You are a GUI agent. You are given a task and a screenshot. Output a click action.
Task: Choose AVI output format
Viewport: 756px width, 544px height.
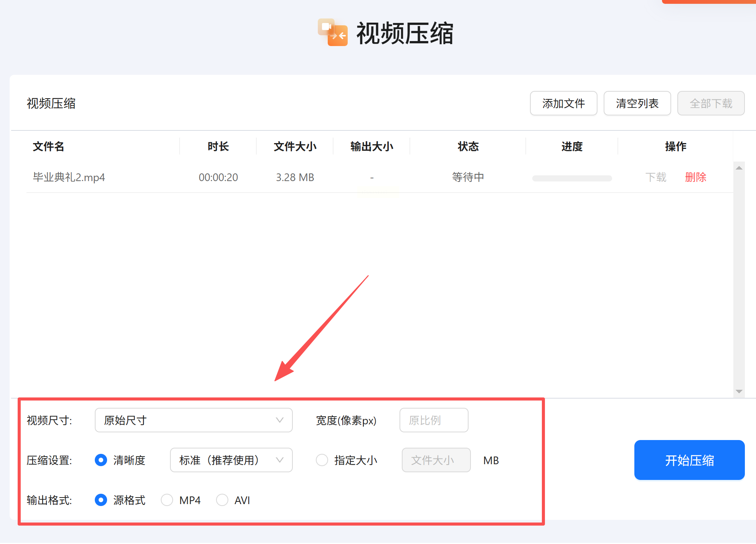pyautogui.click(x=222, y=500)
